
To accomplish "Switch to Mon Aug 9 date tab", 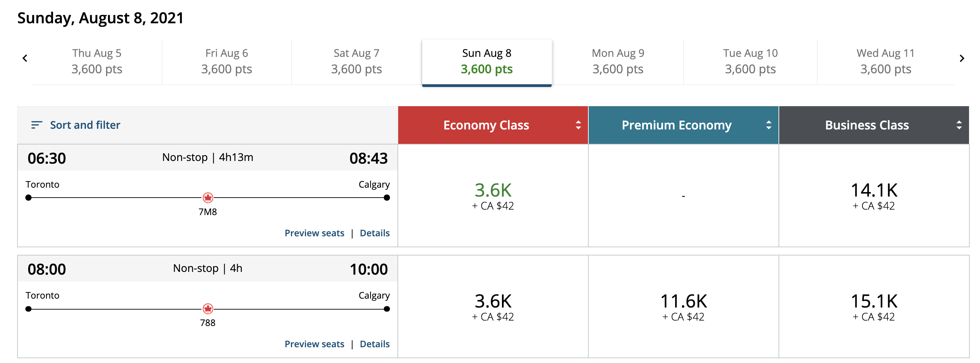I will pos(617,61).
